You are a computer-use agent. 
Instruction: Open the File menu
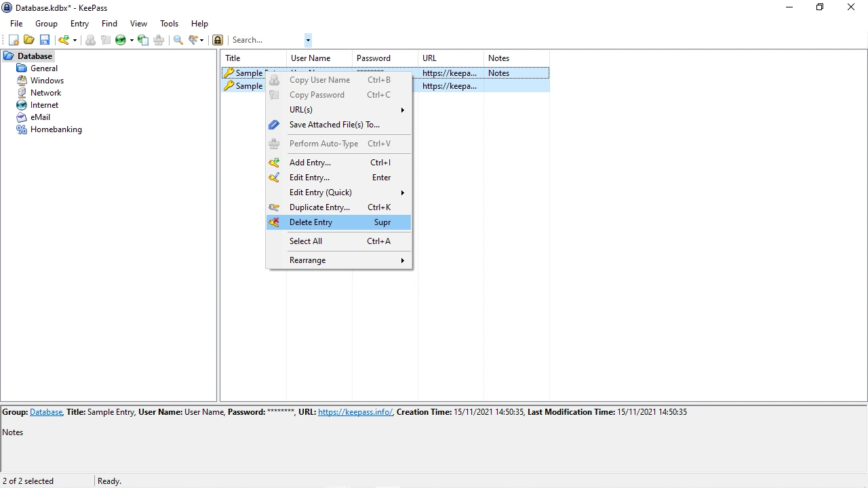(x=16, y=23)
